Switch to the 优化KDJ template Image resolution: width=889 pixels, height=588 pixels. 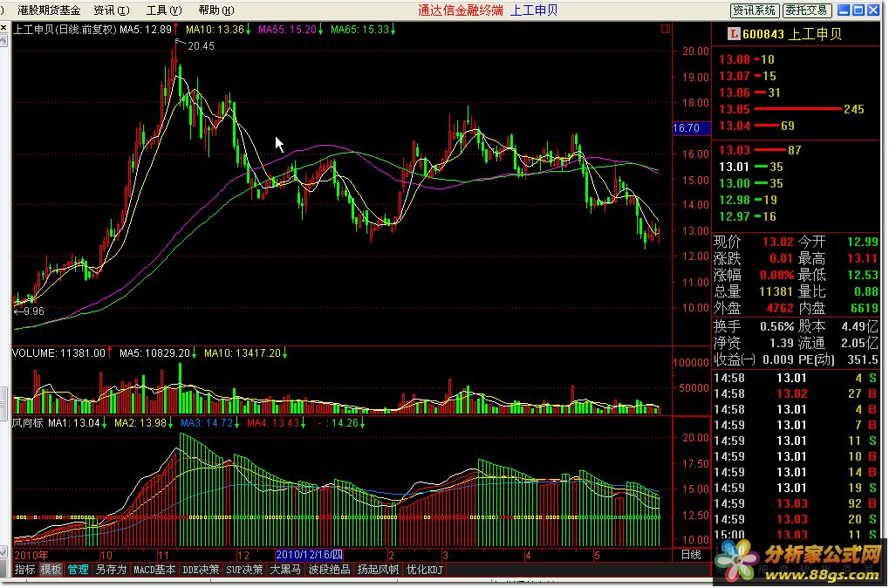(425, 570)
